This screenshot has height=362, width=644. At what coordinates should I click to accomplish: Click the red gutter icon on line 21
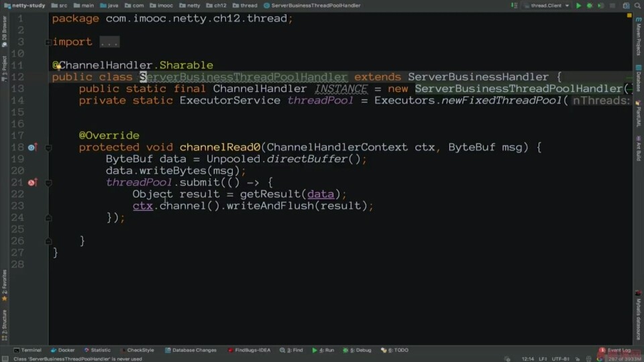pos(32,182)
